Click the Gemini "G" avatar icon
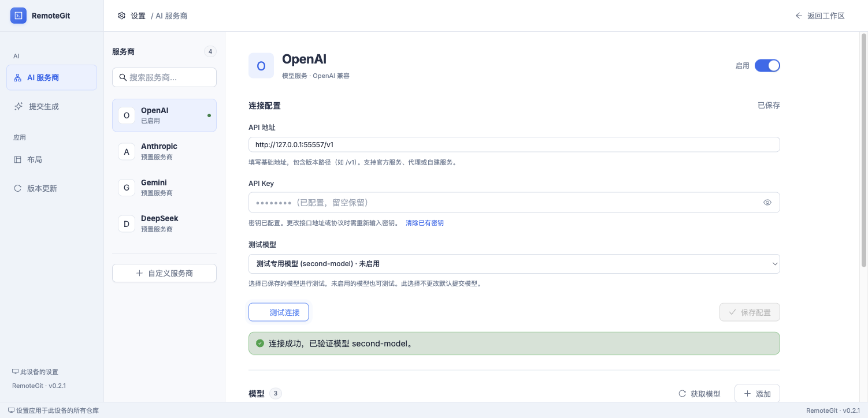The image size is (868, 418). tap(127, 188)
